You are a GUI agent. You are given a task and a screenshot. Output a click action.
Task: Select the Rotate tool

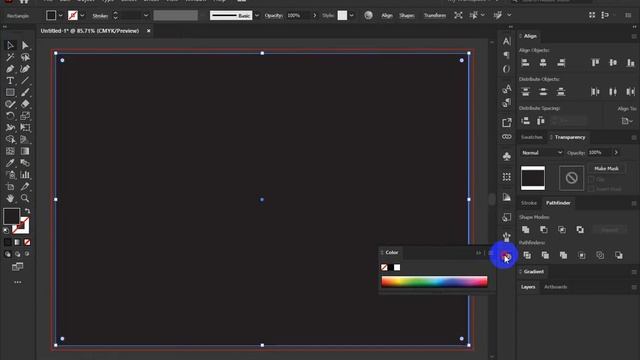(x=10, y=116)
